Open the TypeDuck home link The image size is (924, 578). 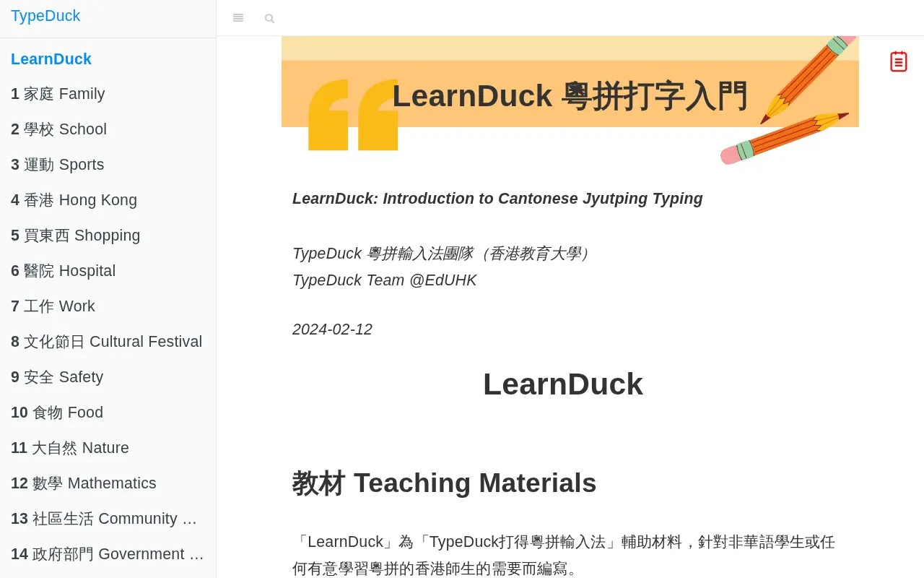click(x=45, y=16)
